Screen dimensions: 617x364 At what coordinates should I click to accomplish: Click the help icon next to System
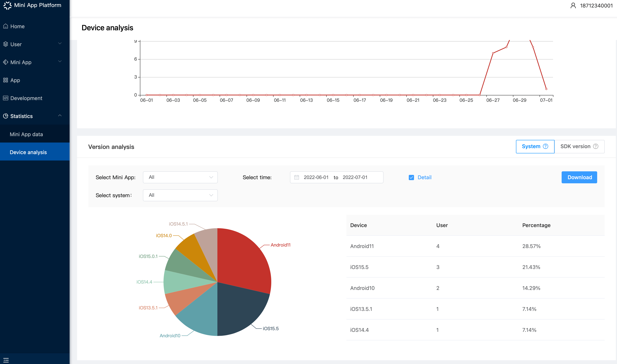(546, 146)
